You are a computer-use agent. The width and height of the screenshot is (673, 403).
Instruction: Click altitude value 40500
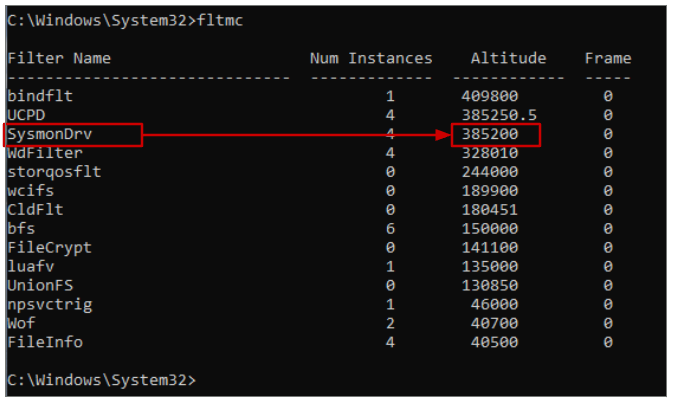point(494,342)
